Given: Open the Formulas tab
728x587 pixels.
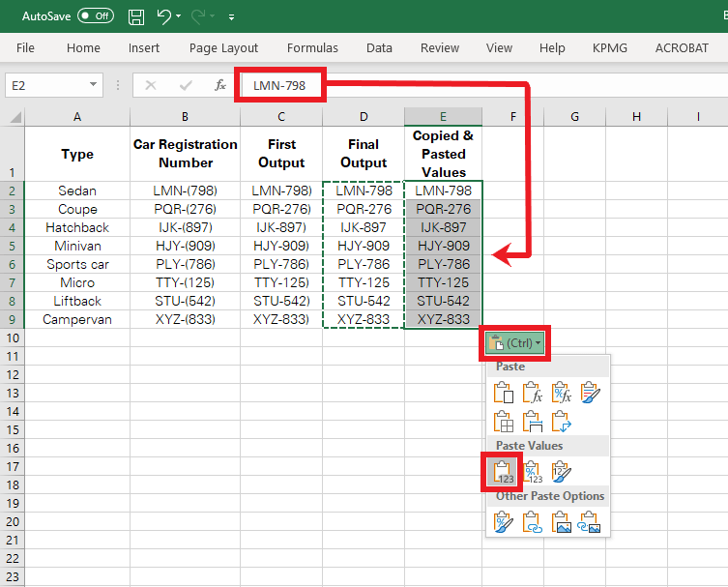Looking at the screenshot, I should click(x=312, y=47).
